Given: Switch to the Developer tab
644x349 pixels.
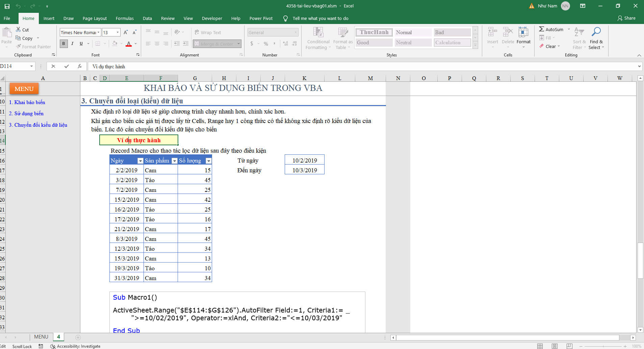Looking at the screenshot, I should pyautogui.click(x=212, y=19).
